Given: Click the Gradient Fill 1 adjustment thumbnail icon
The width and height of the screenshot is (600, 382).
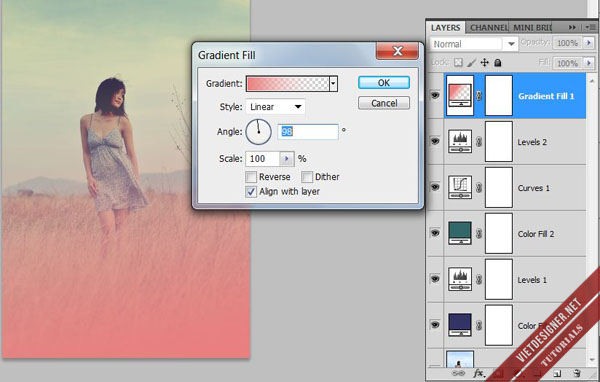Looking at the screenshot, I should (x=460, y=95).
